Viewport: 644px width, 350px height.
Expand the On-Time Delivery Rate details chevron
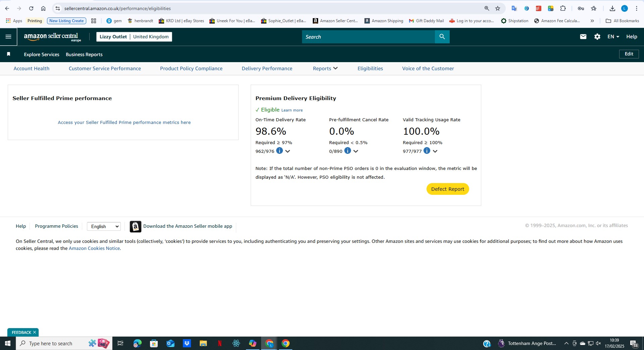tap(288, 151)
